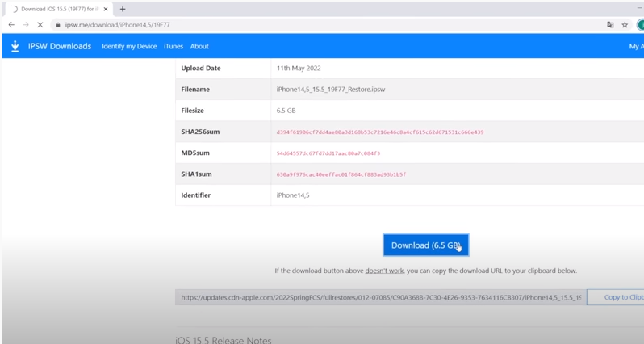This screenshot has width=644, height=344.
Task: Click the Upload Date row label
Action: pos(201,68)
